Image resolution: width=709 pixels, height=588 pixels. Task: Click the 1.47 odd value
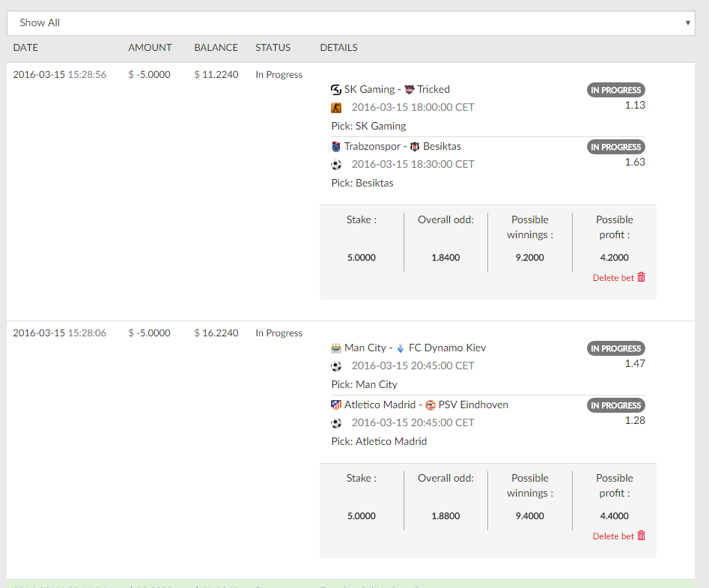pos(635,363)
